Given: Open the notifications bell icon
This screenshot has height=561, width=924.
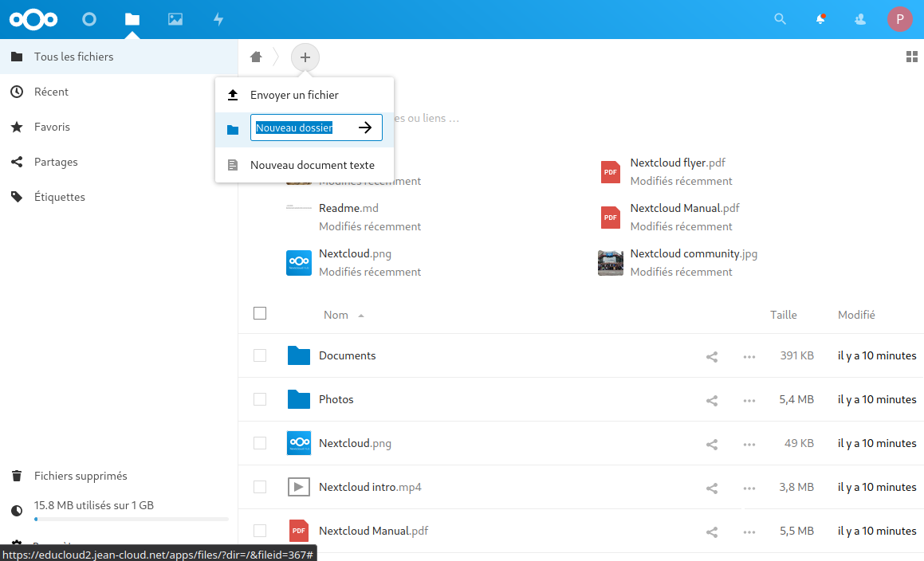Looking at the screenshot, I should pyautogui.click(x=820, y=19).
